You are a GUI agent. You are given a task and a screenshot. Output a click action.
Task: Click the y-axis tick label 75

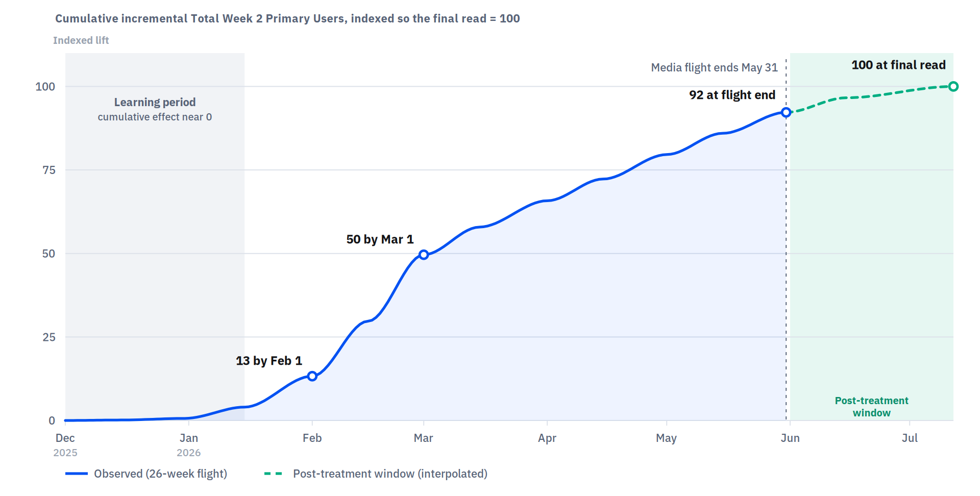(49, 170)
